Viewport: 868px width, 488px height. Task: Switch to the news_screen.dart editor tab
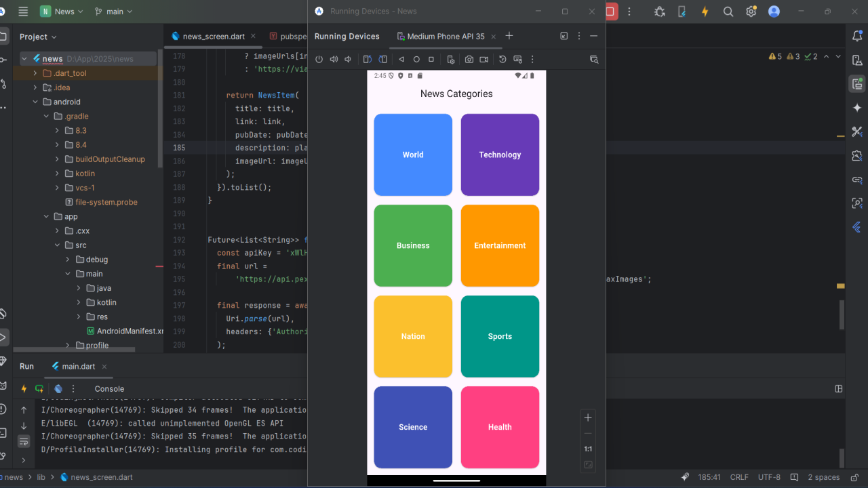214,37
